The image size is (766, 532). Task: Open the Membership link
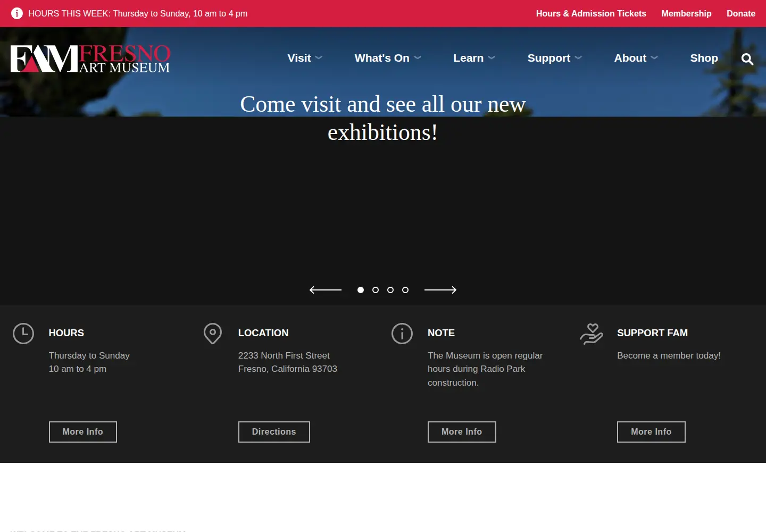[686, 13]
